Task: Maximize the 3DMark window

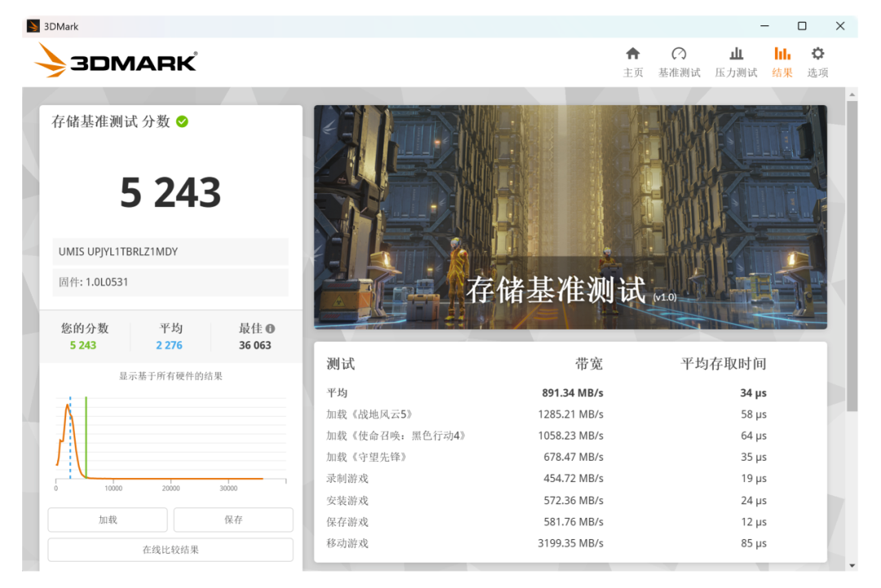Action: [803, 26]
